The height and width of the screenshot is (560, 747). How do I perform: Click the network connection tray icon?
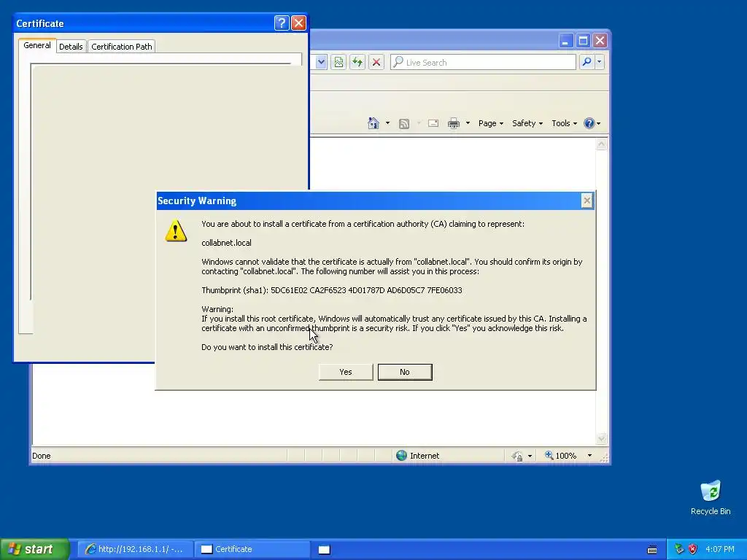679,549
